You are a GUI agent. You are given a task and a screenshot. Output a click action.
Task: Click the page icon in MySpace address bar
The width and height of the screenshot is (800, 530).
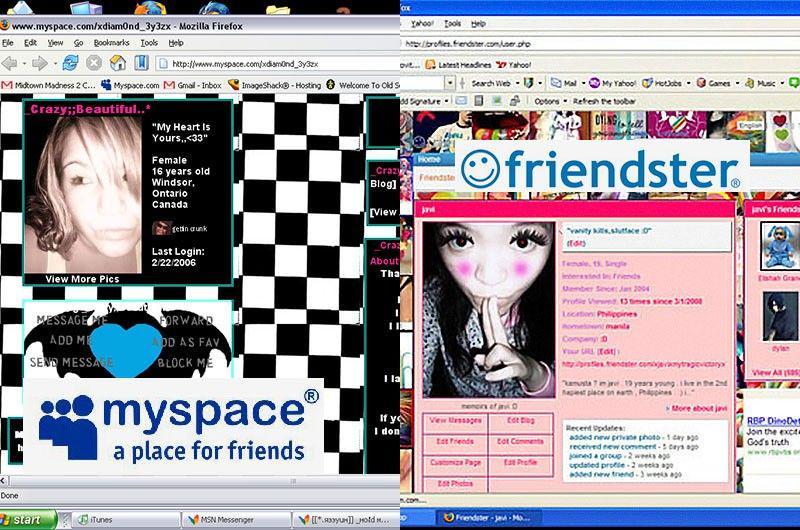coord(163,64)
